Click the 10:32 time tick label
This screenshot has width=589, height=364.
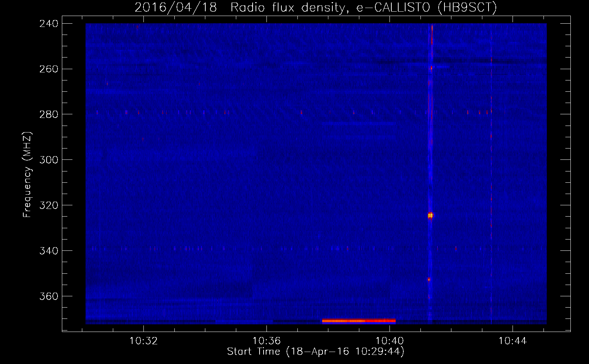pyautogui.click(x=143, y=341)
